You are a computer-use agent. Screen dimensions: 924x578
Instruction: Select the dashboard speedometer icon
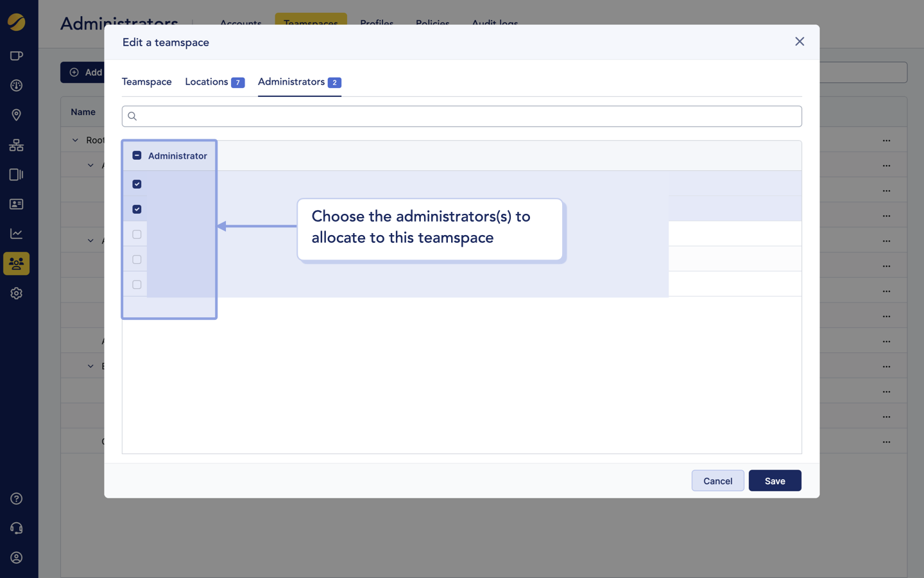point(16,85)
